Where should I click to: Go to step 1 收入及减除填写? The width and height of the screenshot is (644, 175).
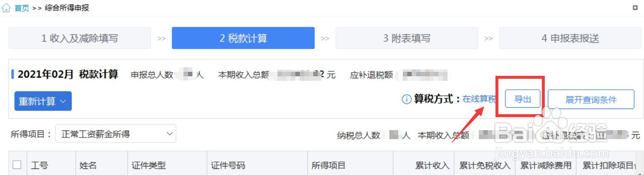[x=80, y=38]
